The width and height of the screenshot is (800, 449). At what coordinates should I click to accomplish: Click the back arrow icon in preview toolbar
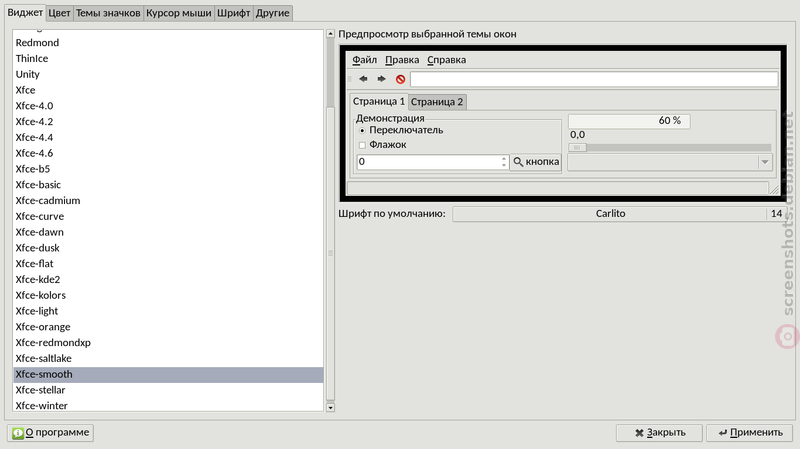[363, 79]
